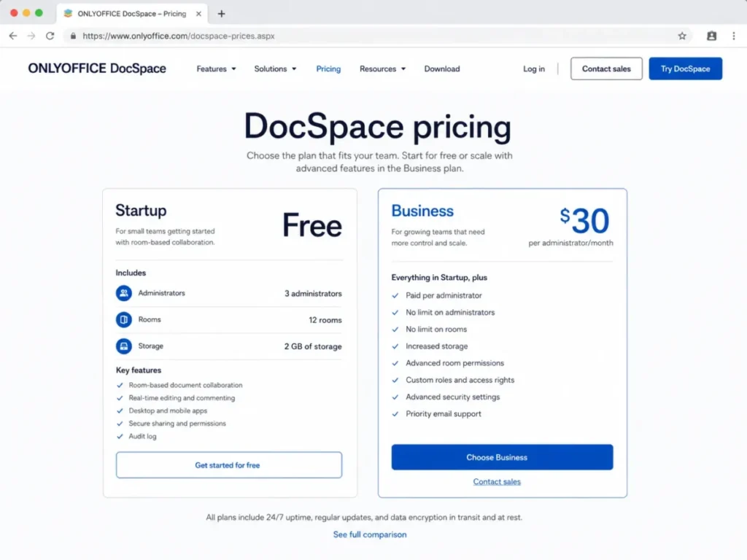This screenshot has height=560, width=747.
Task: Click Contact sales link under Business plan
Action: (x=497, y=482)
